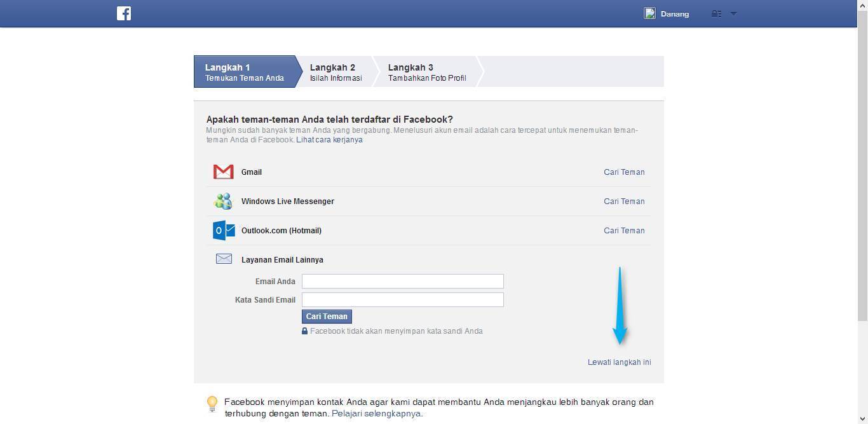Open the Pelajari selengkapnya link
Image resolution: width=868 pixels, height=424 pixels.
coord(376,413)
